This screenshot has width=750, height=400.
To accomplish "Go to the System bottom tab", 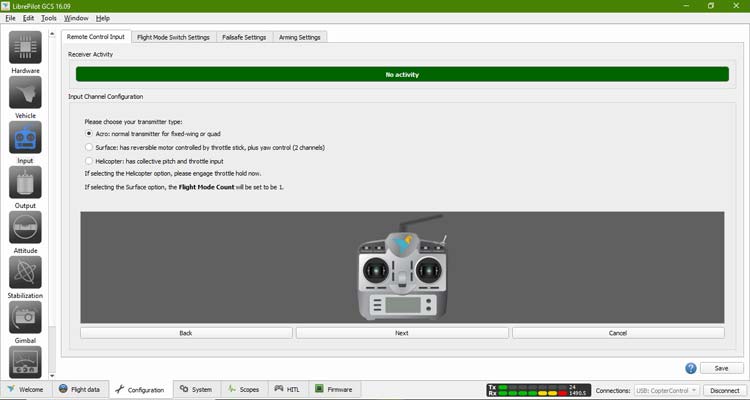I will point(196,389).
